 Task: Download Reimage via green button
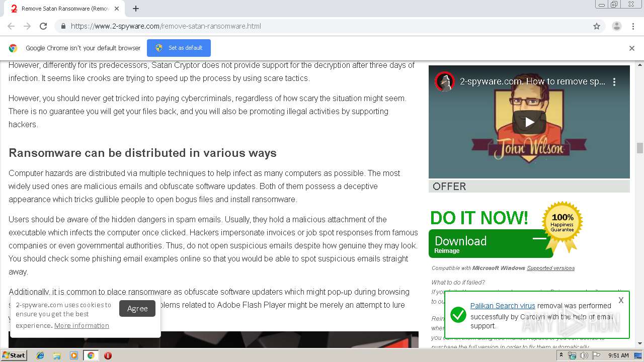[491, 243]
